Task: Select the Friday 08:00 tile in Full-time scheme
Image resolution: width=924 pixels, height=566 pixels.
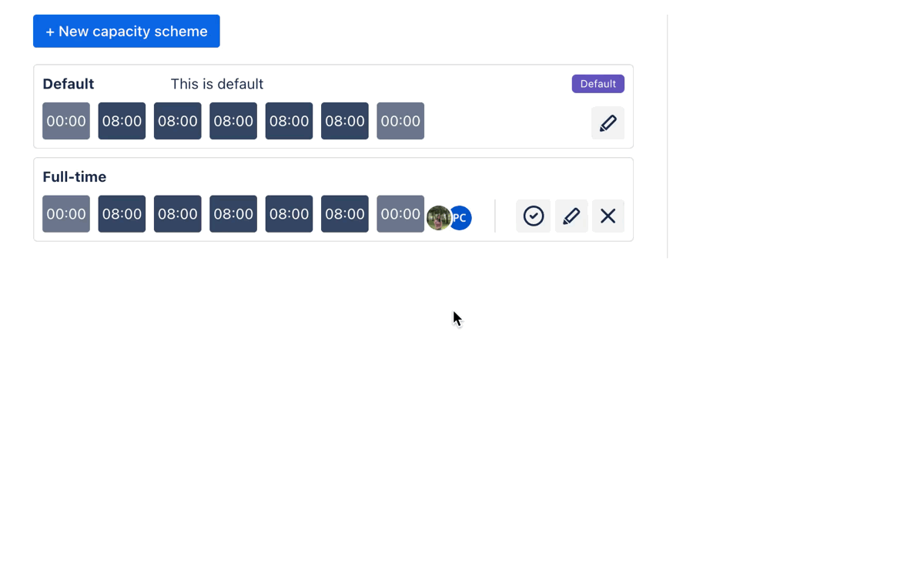Action: pos(344,214)
